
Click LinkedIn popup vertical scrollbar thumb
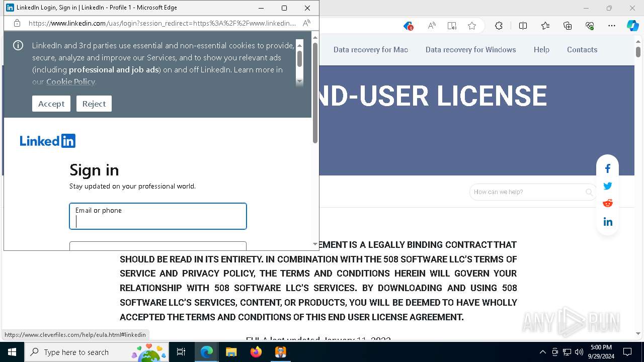[x=315, y=93]
